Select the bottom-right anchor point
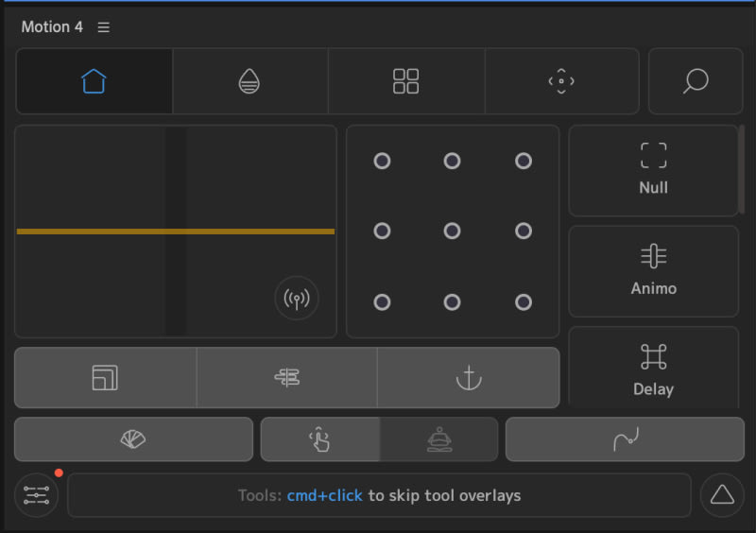Screen dimensions: 756x533 point(523,302)
